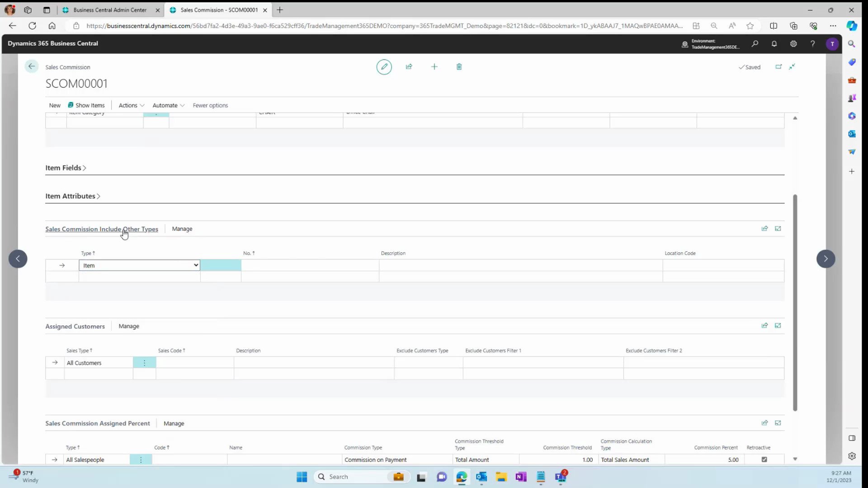Click Fewer options
This screenshot has width=868, height=488.
click(210, 105)
